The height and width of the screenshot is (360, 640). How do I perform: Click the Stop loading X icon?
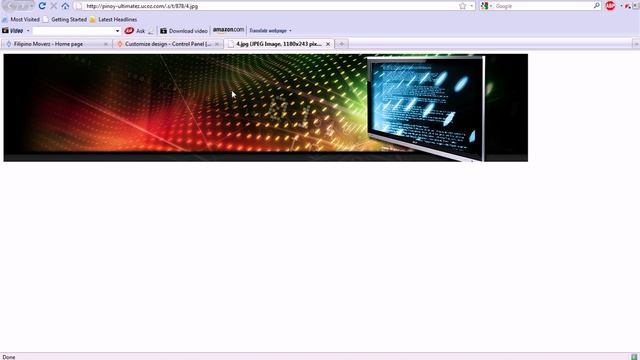click(53, 6)
